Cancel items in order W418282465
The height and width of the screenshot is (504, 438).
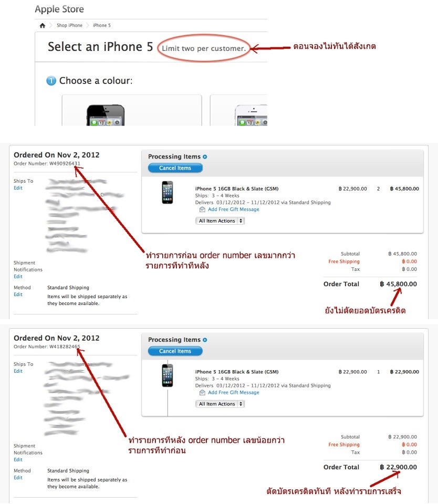click(x=175, y=351)
